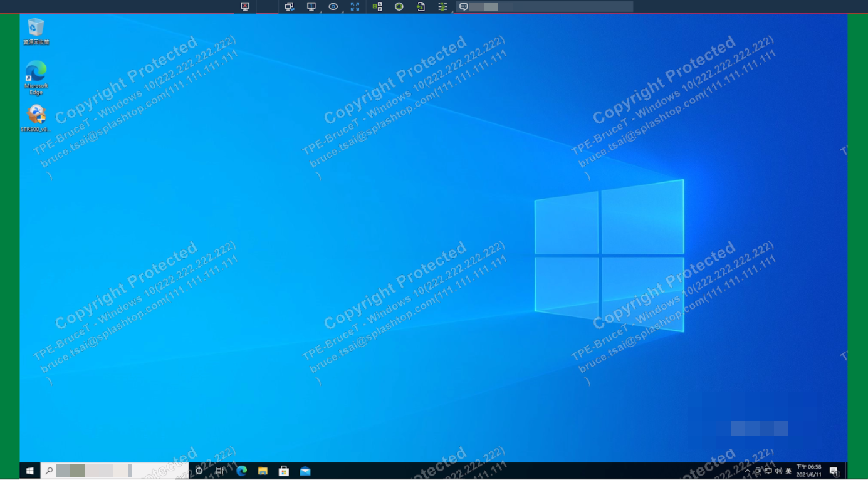Screen dimensions: 868x480
Task: Click the remote display options monitor icon
Action: click(x=311, y=6)
